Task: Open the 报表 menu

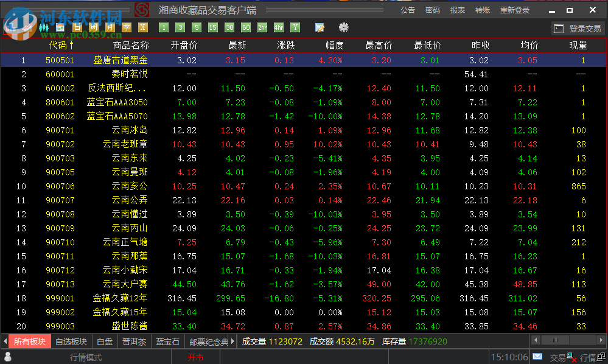Action: click(458, 10)
